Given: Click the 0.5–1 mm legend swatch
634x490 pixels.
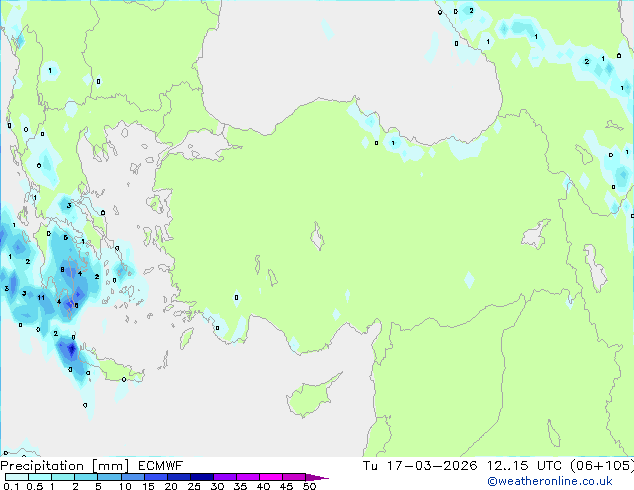Looking at the screenshot, I should tap(40, 477).
